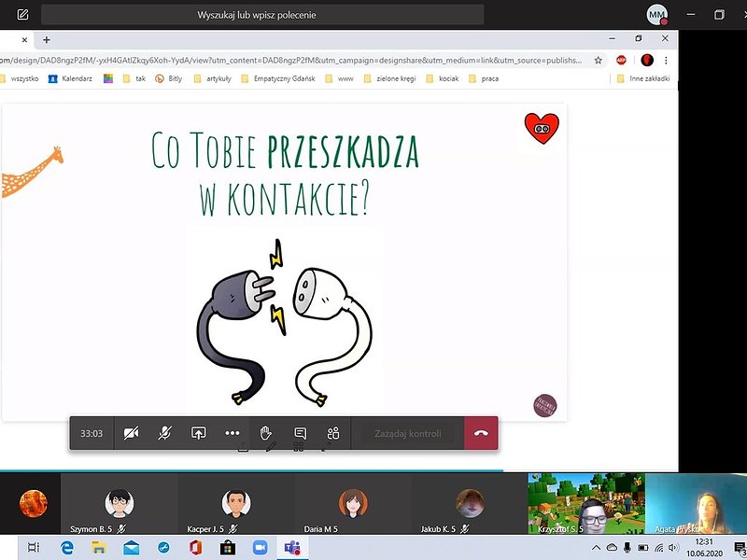
Task: Click the microphone tray icon
Action: [627, 548]
